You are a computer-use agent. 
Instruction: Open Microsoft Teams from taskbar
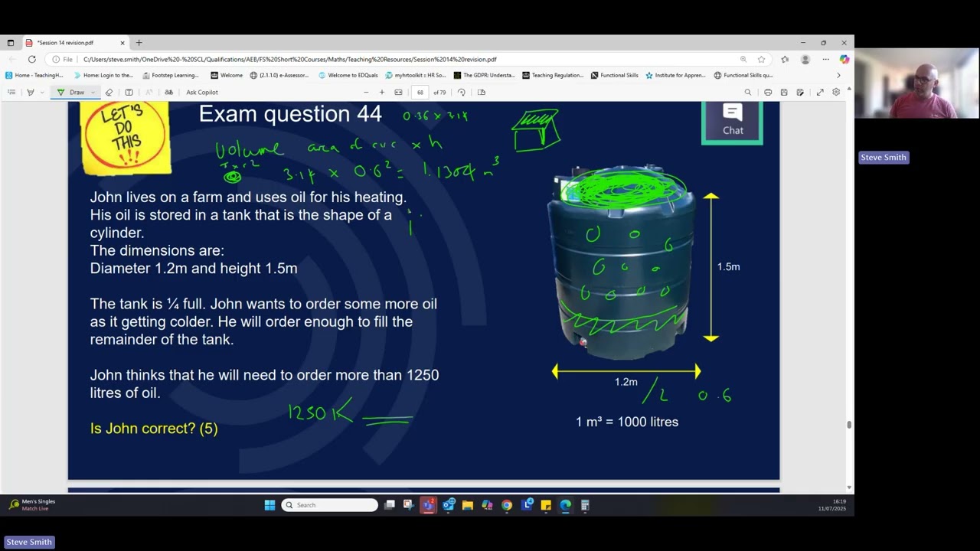click(428, 505)
